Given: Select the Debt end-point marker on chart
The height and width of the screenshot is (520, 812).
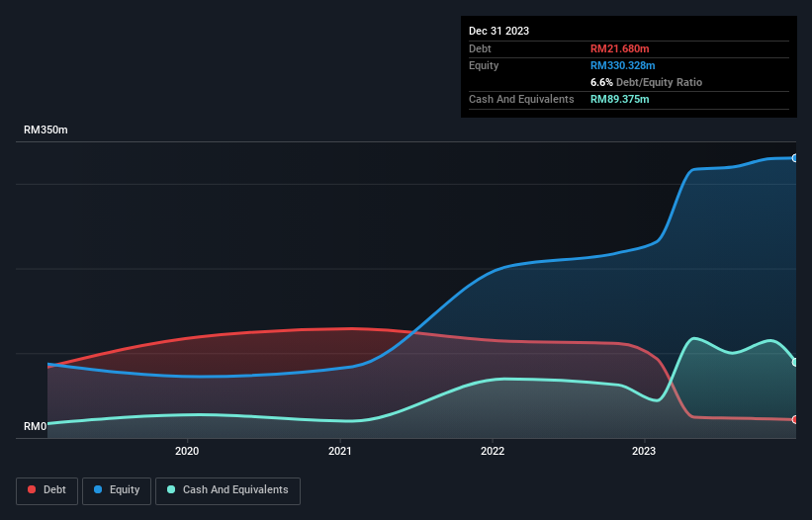Looking at the screenshot, I should click(x=795, y=419).
